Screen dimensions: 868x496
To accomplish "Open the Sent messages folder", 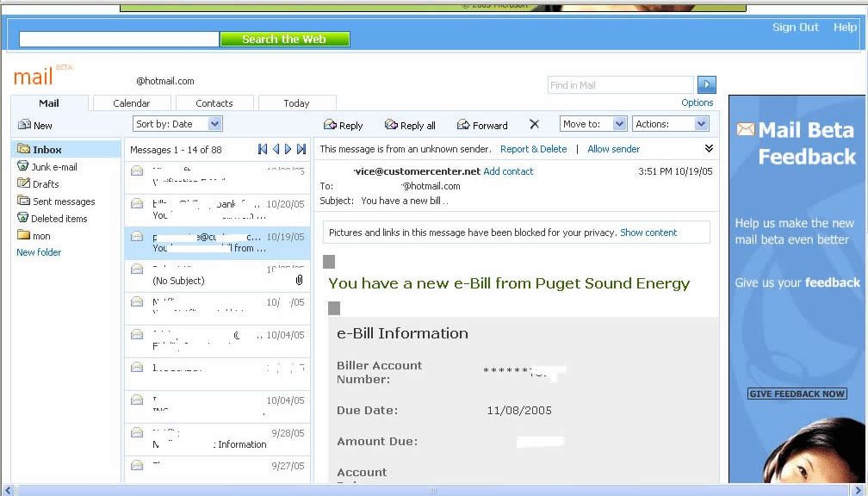I will [57, 201].
